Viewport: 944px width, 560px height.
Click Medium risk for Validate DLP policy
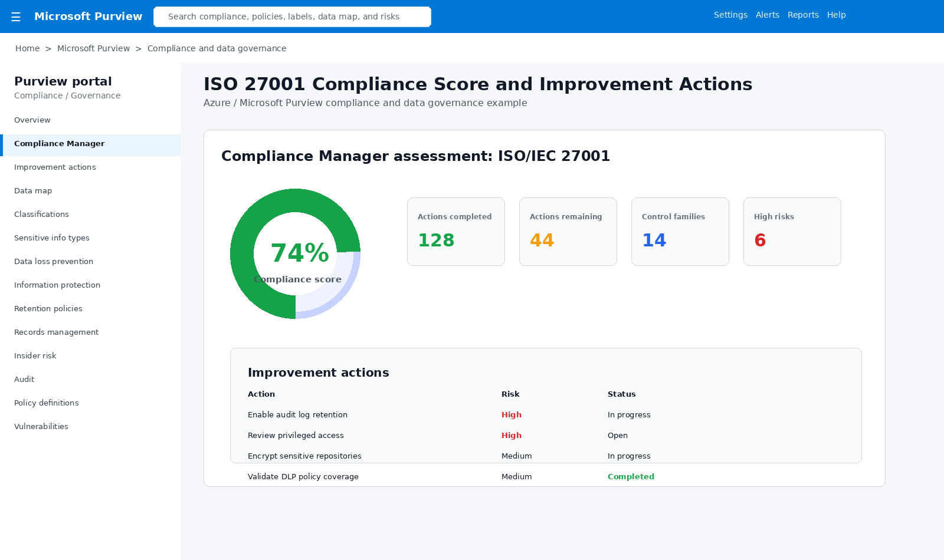click(x=517, y=477)
